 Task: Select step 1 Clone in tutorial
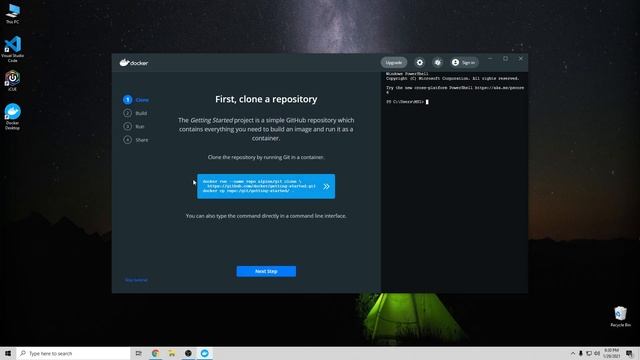point(136,100)
